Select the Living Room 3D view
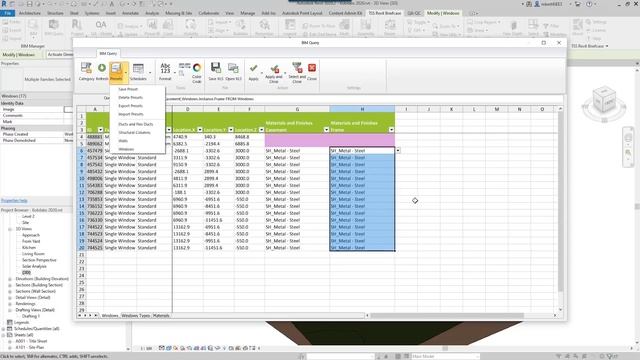 [33, 254]
